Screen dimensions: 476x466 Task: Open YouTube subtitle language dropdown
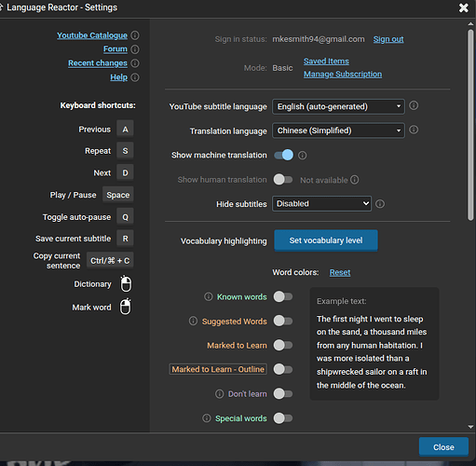338,106
